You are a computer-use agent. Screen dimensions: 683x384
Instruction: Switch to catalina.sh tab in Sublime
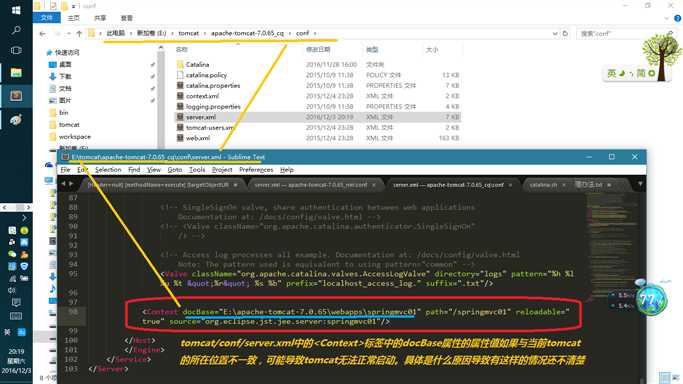(x=543, y=185)
